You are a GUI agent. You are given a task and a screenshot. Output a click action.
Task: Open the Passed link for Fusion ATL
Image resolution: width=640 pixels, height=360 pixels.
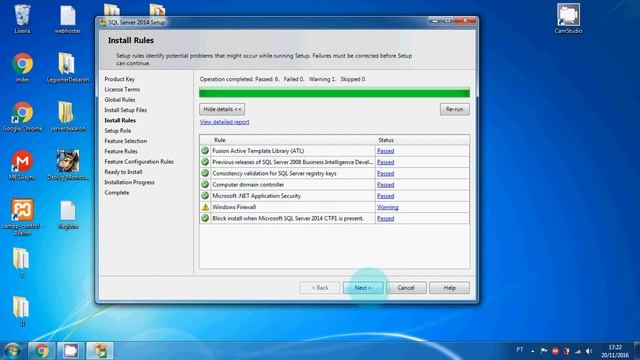pyautogui.click(x=385, y=151)
